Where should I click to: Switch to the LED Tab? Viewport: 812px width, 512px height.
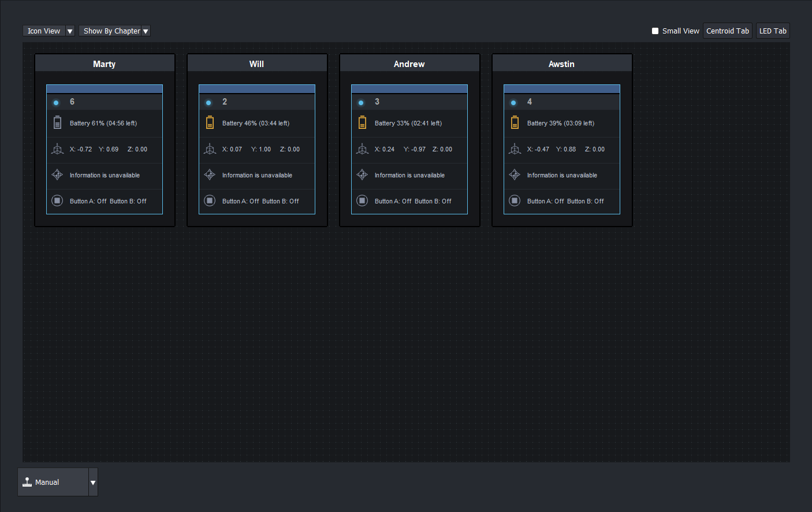[772, 31]
